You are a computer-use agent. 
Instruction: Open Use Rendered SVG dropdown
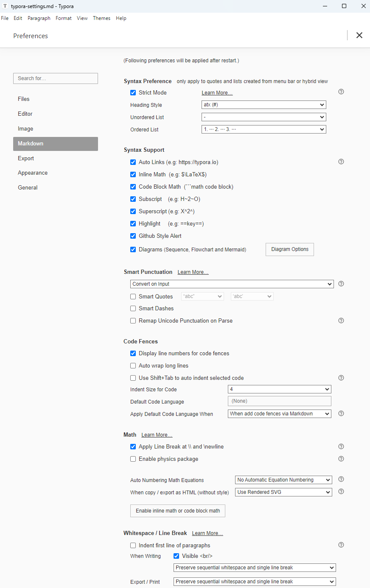[x=283, y=492]
